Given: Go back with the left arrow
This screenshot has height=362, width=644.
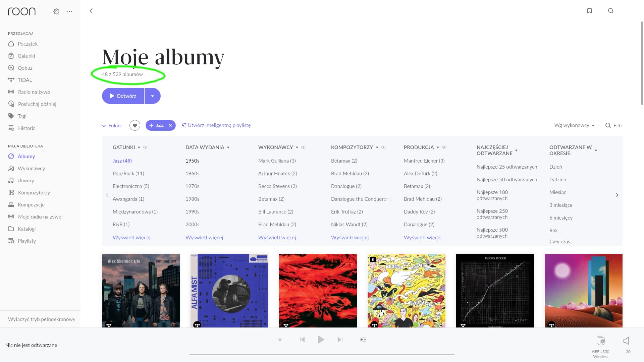Looking at the screenshot, I should coord(91,11).
